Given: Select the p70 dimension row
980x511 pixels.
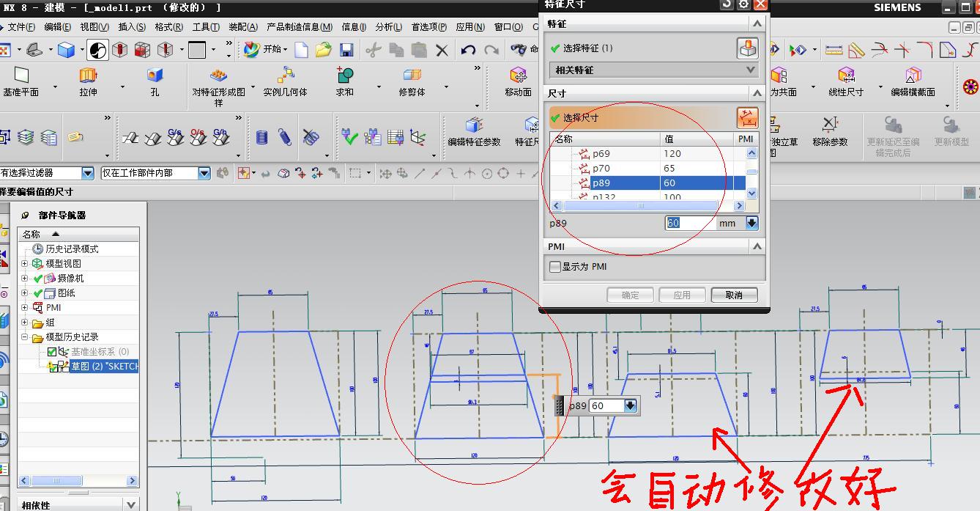Looking at the screenshot, I should (x=647, y=168).
